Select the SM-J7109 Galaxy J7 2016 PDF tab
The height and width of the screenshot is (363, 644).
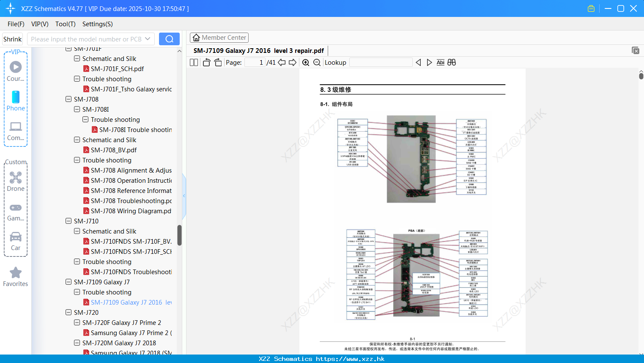click(258, 51)
